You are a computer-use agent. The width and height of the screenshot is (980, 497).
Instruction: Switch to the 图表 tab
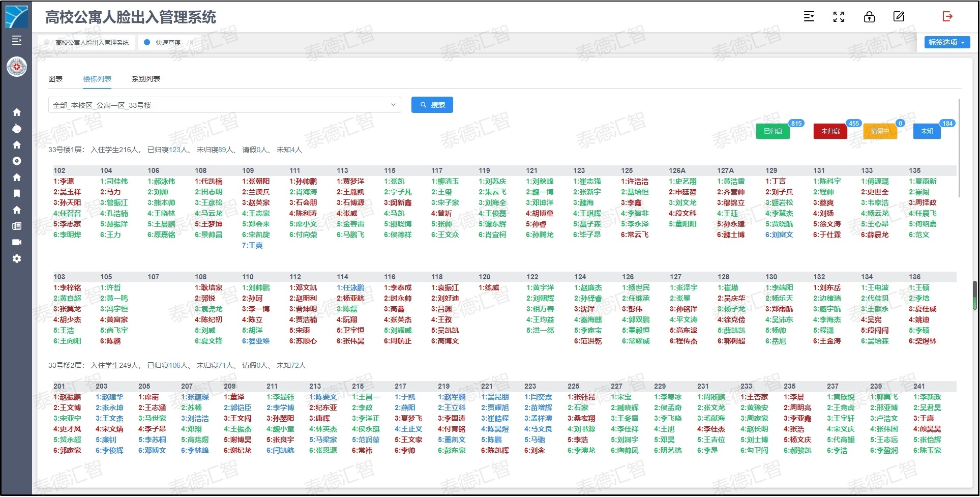pyautogui.click(x=55, y=79)
